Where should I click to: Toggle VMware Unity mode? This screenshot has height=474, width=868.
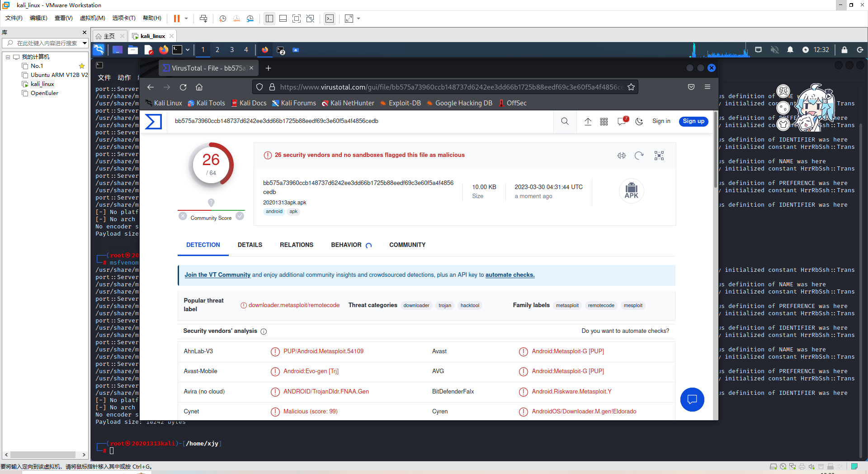point(310,19)
